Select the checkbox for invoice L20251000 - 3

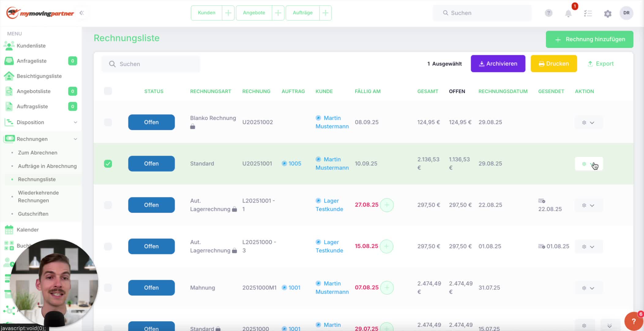click(108, 246)
